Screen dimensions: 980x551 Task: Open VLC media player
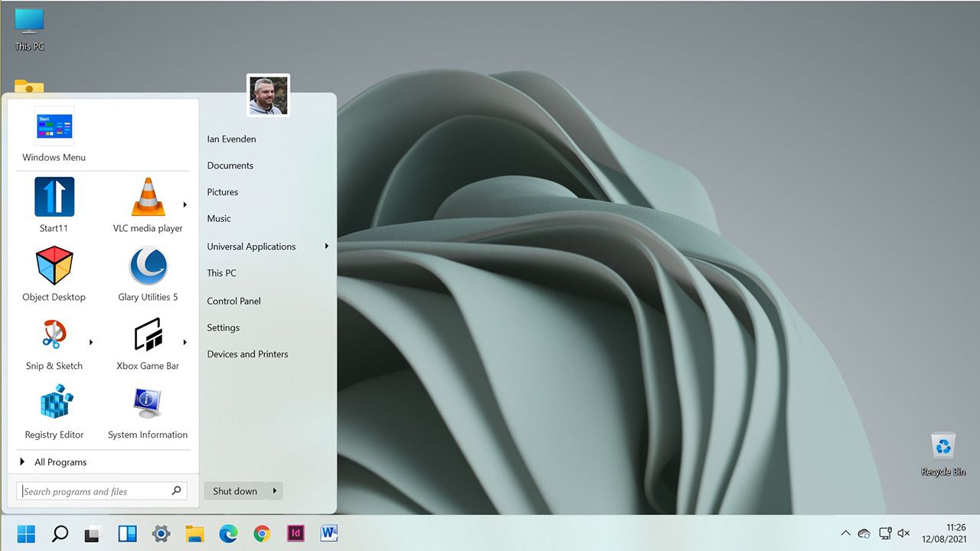pyautogui.click(x=148, y=205)
